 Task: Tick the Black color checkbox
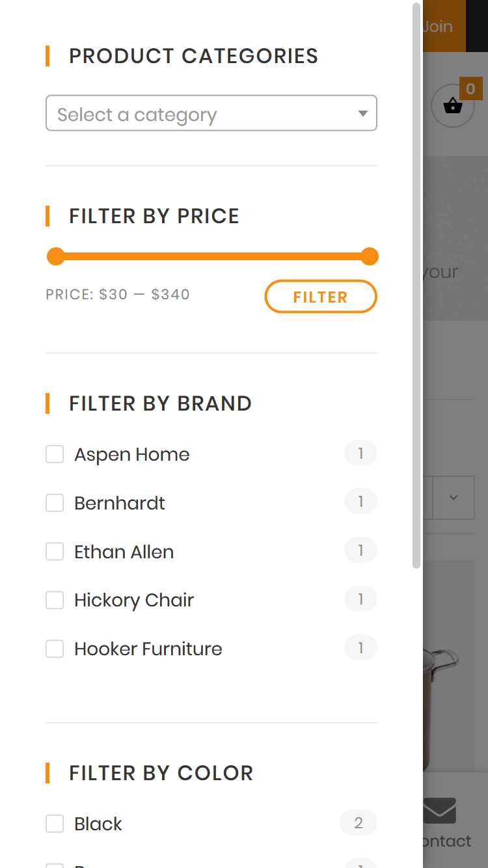55,824
